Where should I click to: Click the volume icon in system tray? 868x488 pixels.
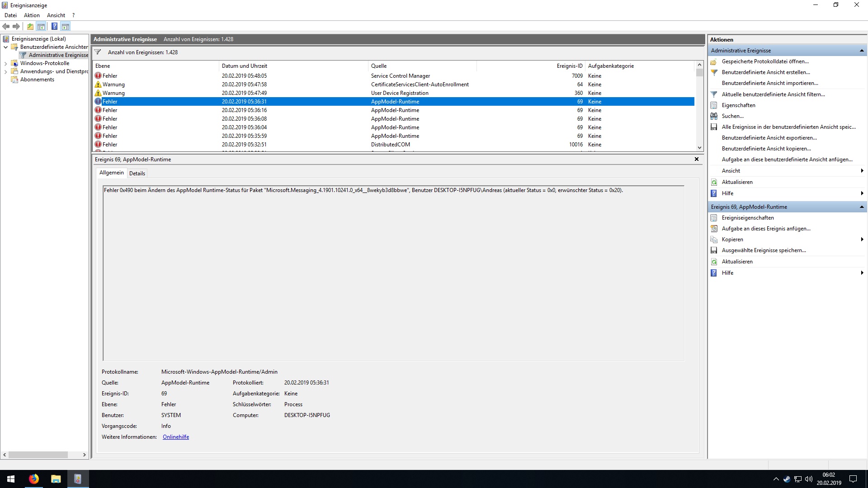[809, 479]
